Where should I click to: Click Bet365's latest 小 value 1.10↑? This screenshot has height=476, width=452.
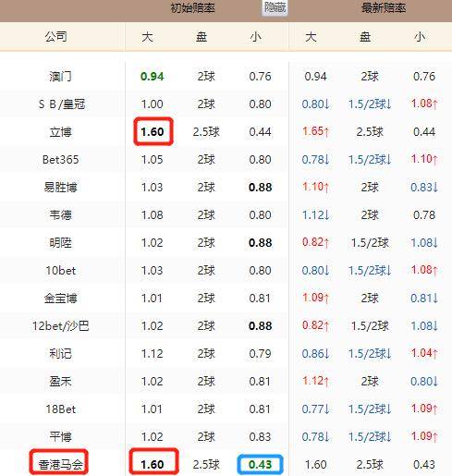pyautogui.click(x=424, y=159)
